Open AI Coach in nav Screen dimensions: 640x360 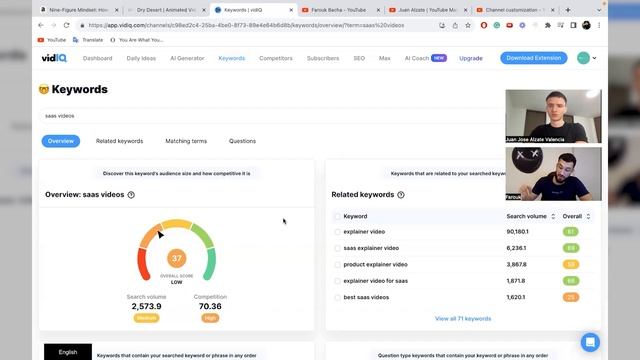click(x=425, y=58)
